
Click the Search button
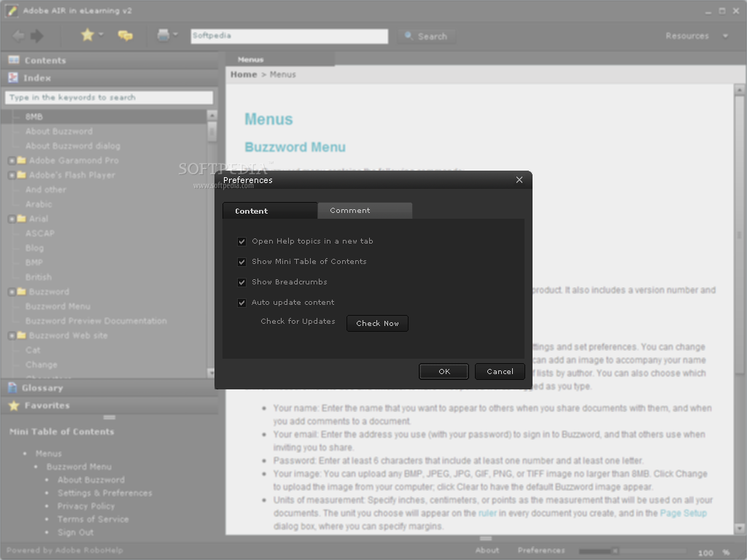click(x=426, y=36)
